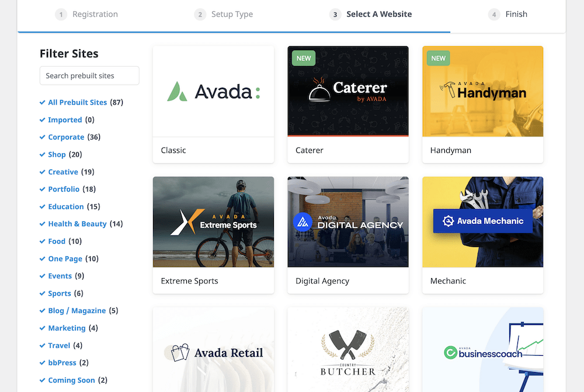Filter sites by Food category

click(56, 241)
